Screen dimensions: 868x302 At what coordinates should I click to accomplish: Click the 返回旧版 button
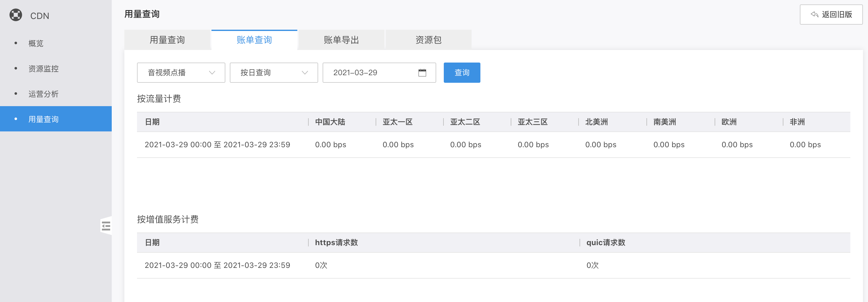point(831,15)
